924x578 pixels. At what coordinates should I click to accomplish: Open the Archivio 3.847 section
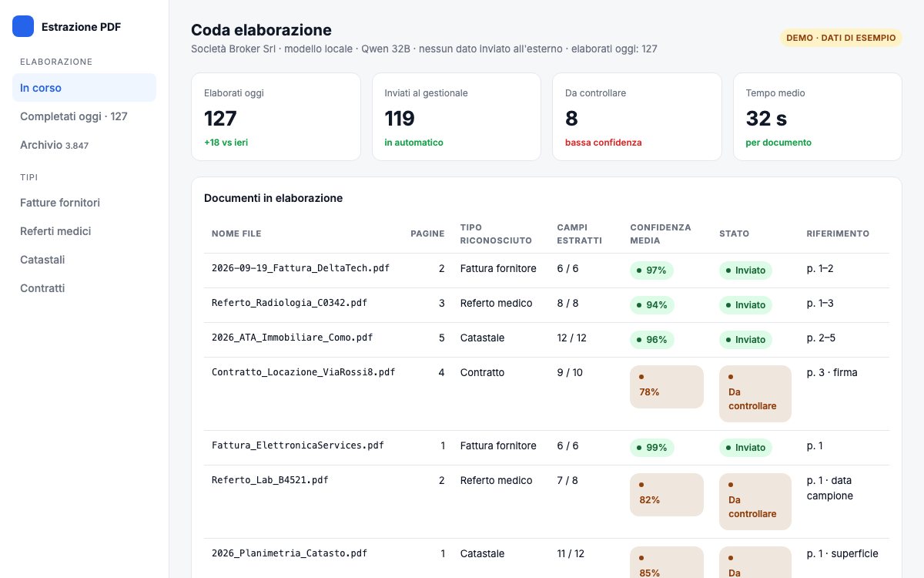coord(84,145)
